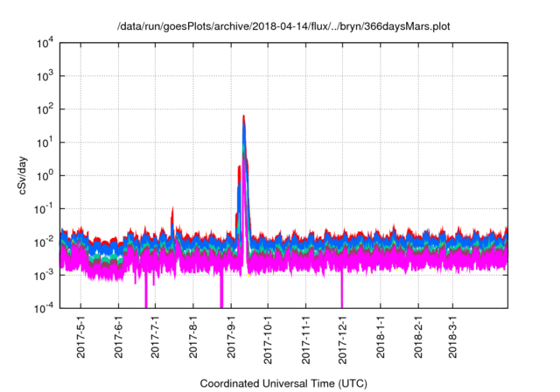Click the 2017-8-1 date label

pos(193,337)
